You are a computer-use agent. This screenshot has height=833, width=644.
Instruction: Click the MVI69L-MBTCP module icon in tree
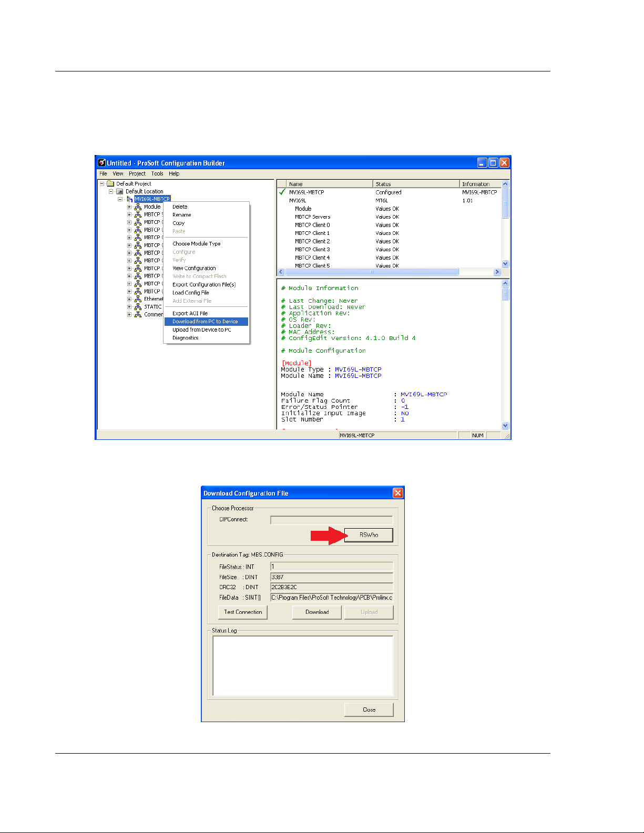coord(129,199)
